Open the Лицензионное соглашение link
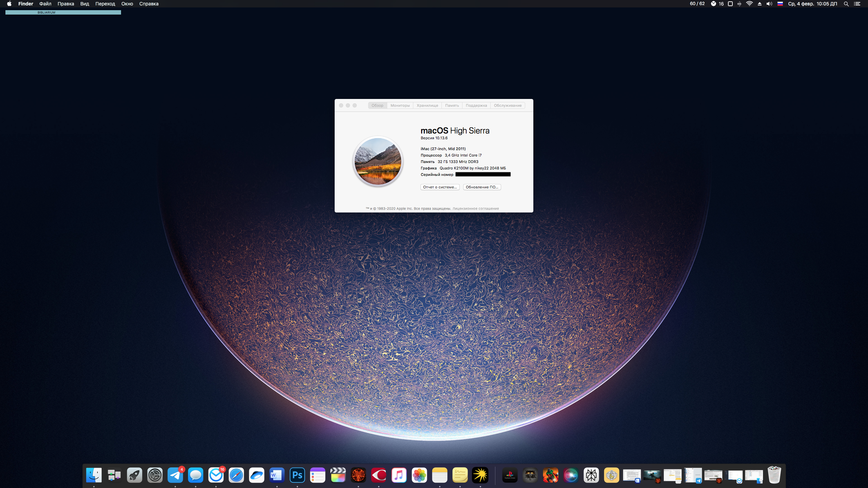The image size is (868, 488). [475, 208]
